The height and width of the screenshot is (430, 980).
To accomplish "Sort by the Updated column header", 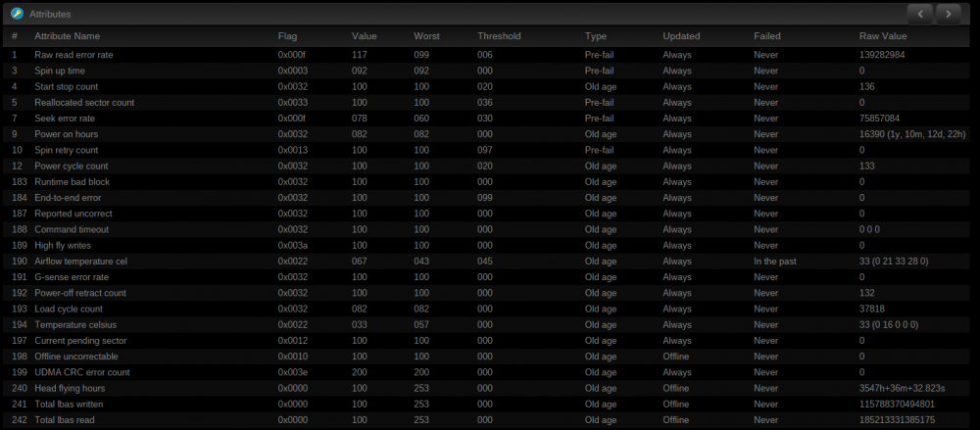I will tap(681, 36).
